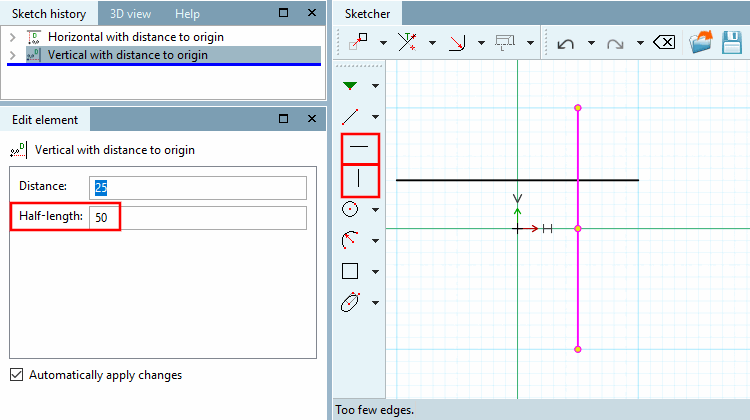Select the red chamfer corner tool icon
The height and width of the screenshot is (420, 750).
pyautogui.click(x=456, y=43)
